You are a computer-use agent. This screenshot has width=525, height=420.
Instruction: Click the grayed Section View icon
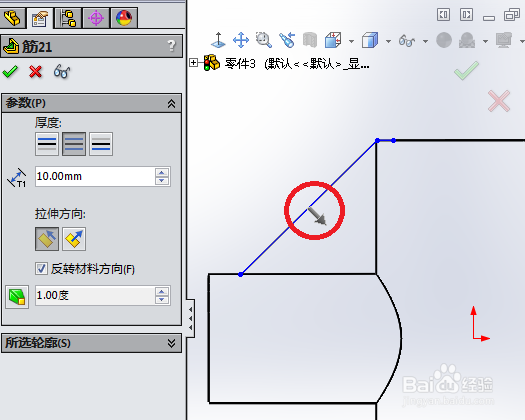pyautogui.click(x=310, y=40)
